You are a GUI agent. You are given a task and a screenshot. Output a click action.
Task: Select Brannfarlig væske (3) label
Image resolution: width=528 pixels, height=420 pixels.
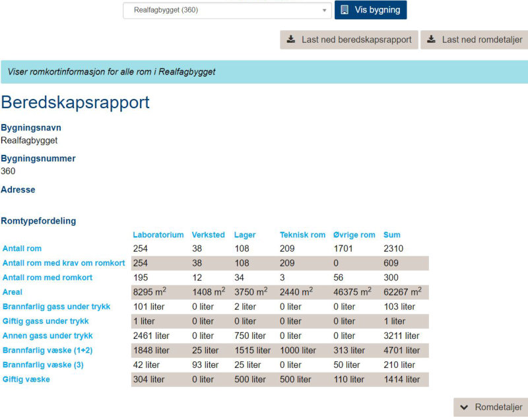coord(43,365)
